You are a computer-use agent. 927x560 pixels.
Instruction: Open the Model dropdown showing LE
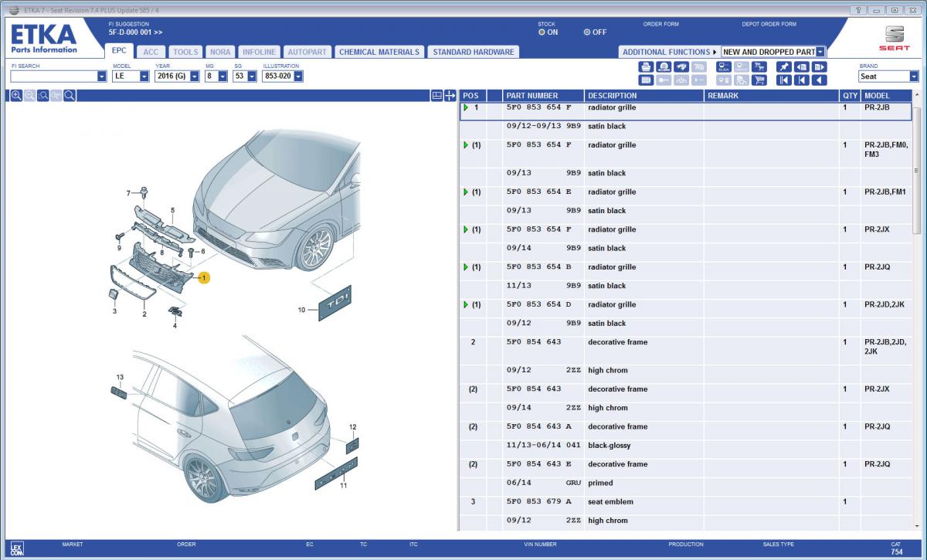(144, 76)
